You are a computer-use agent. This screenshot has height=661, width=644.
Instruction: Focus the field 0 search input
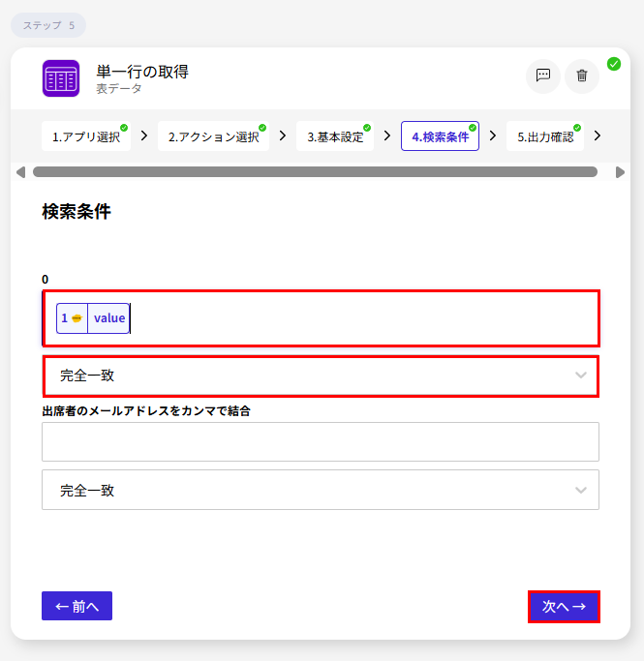(321, 318)
